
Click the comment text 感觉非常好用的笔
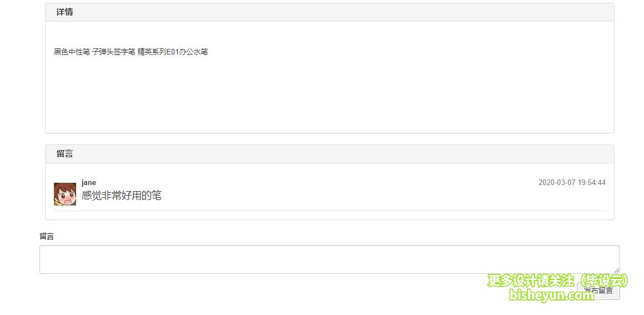[122, 196]
